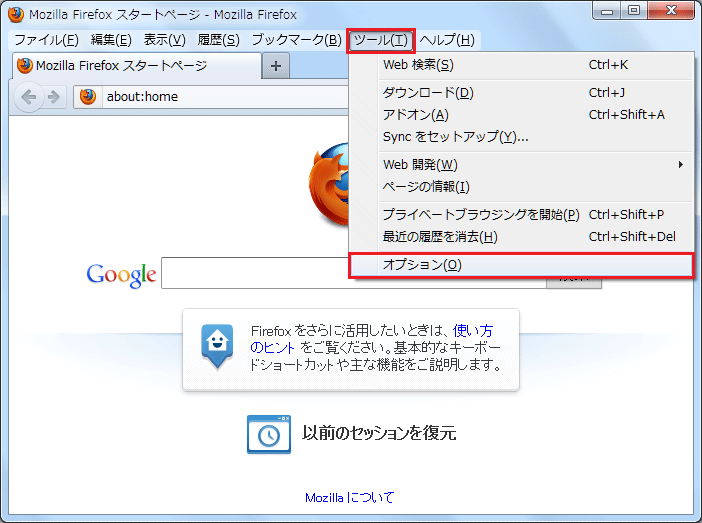Image resolution: width=702 pixels, height=523 pixels.
Task: Click the Firefox site icon in address bar
Action: [x=88, y=97]
